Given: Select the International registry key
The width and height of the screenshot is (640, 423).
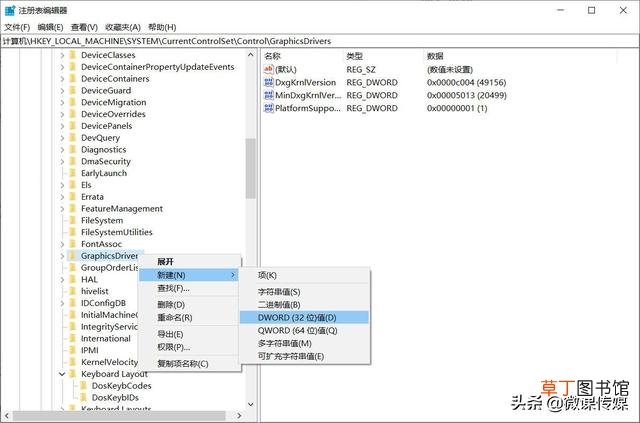Looking at the screenshot, I should [x=106, y=338].
